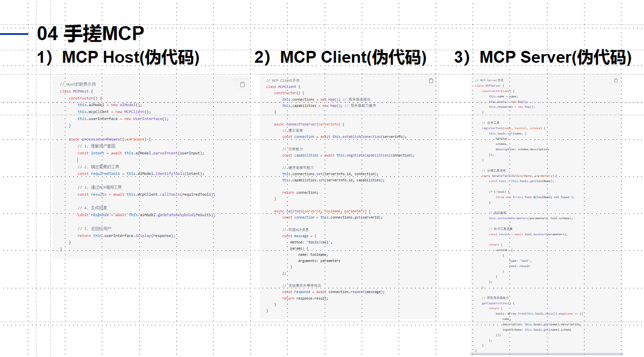This screenshot has width=644, height=357.
Task: Click the heading '2）MCP Client(伪代码)'
Action: click(340, 57)
